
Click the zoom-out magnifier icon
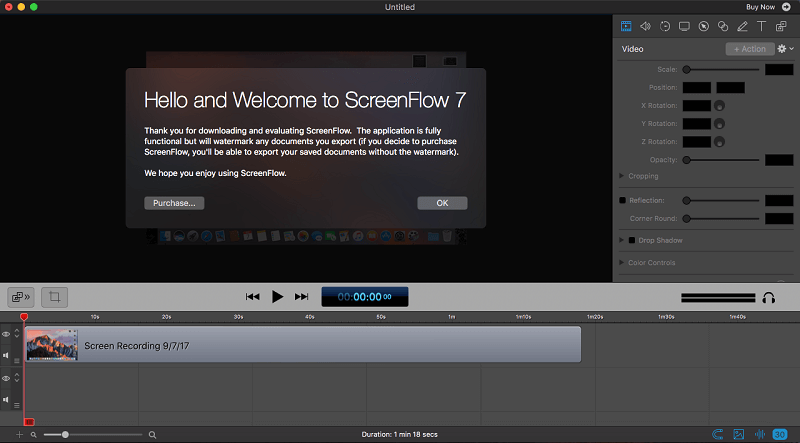click(33, 435)
